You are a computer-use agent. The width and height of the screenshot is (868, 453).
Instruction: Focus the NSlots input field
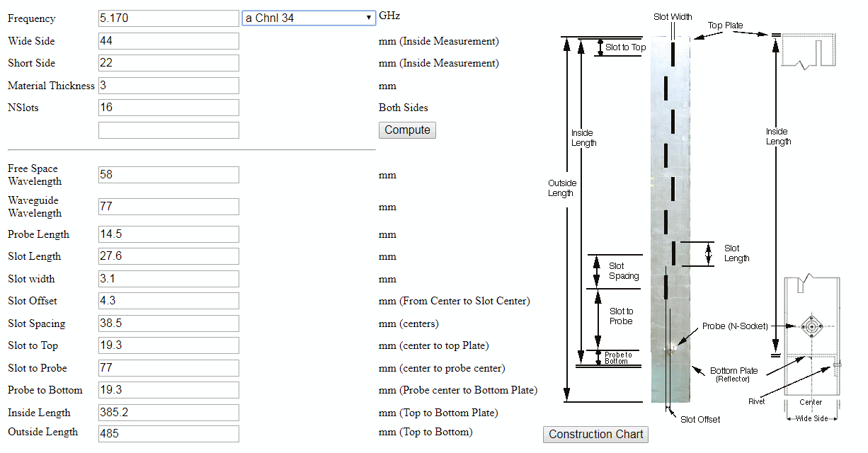click(169, 108)
